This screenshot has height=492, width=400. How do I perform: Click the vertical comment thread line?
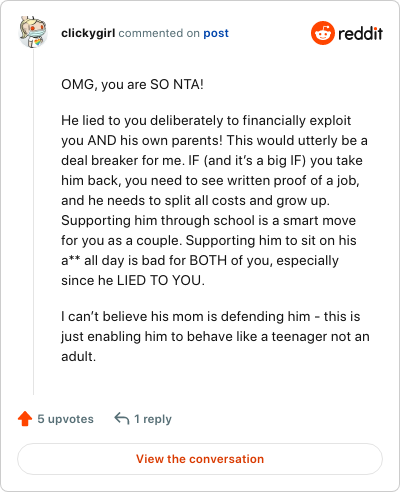33,222
